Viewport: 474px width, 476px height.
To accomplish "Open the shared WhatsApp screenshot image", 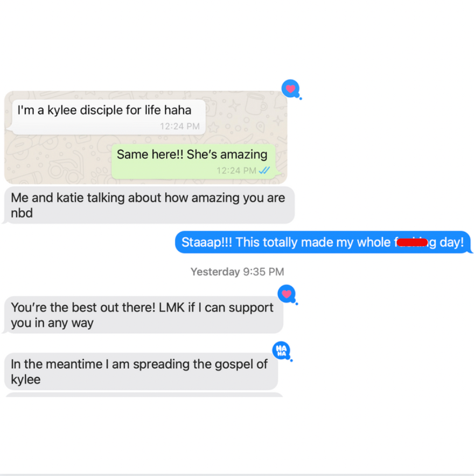I will coord(146,137).
